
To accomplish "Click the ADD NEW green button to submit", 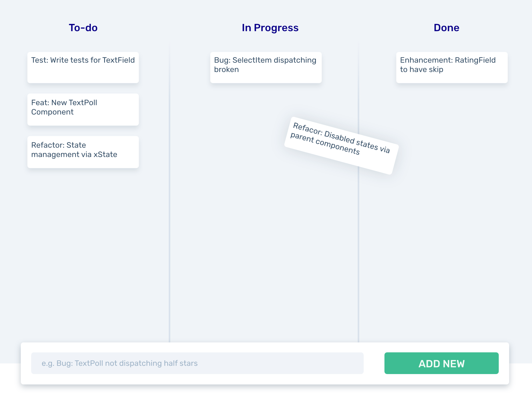I will pos(442,363).
